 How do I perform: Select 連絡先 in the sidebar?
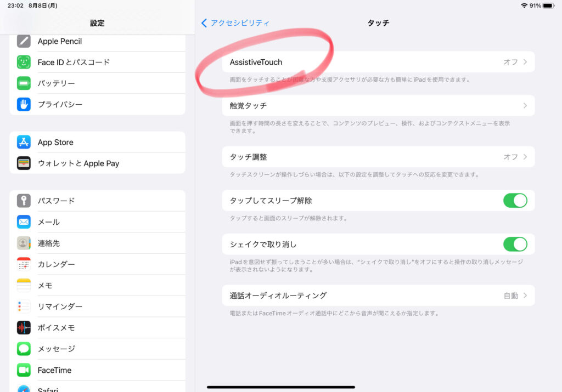[x=98, y=243]
